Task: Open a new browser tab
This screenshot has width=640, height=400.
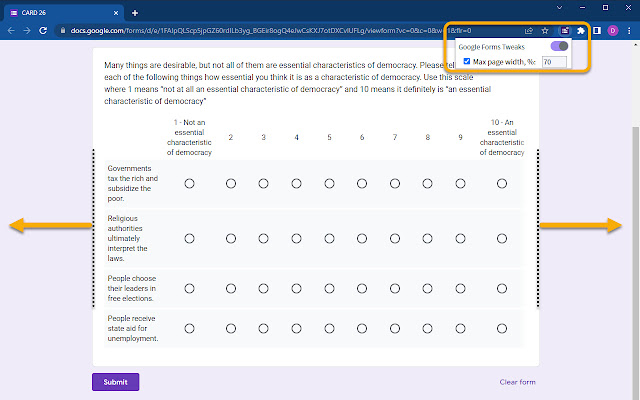Action: pyautogui.click(x=135, y=12)
